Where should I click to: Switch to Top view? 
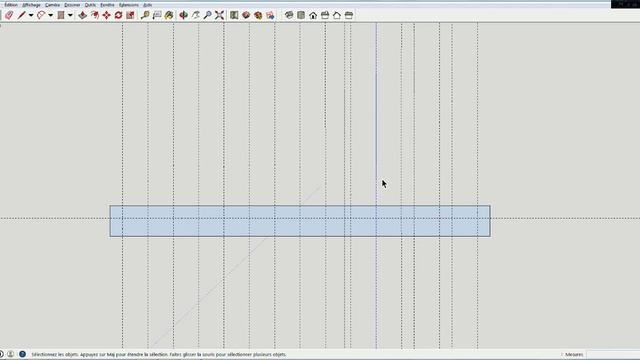point(301,15)
